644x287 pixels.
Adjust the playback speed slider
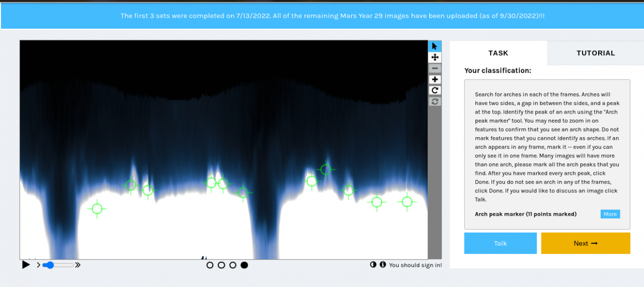[x=58, y=265]
